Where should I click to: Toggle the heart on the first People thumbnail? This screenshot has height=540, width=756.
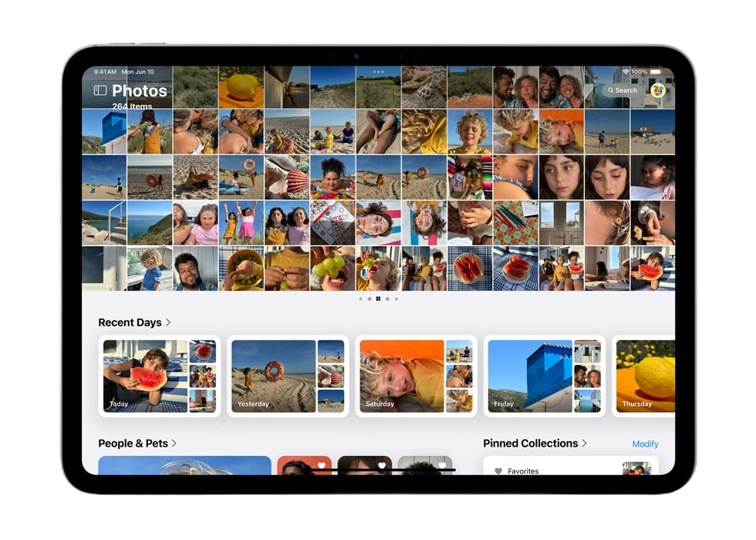pos(322,464)
